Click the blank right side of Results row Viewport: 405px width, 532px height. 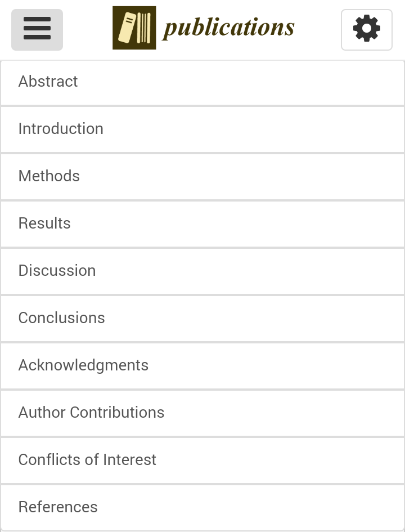237,225
